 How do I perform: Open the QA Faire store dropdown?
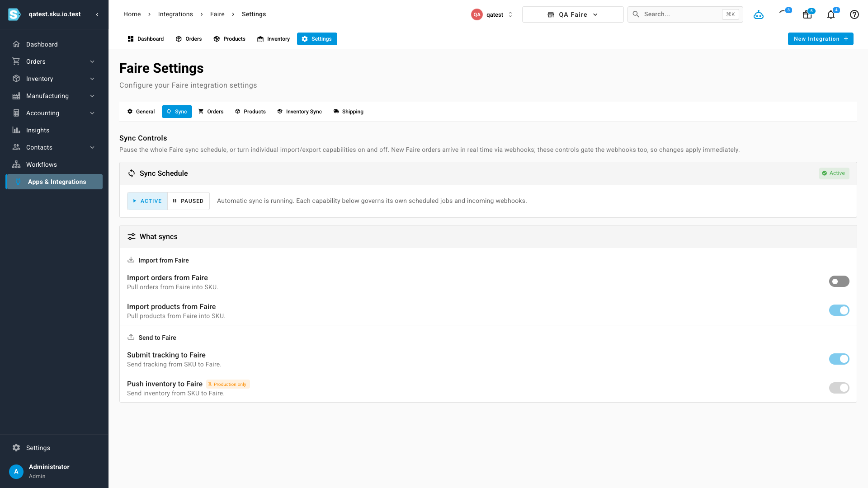[x=573, y=14]
